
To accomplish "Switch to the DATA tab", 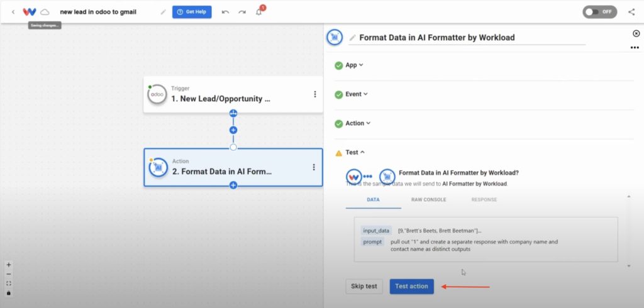I will (373, 200).
